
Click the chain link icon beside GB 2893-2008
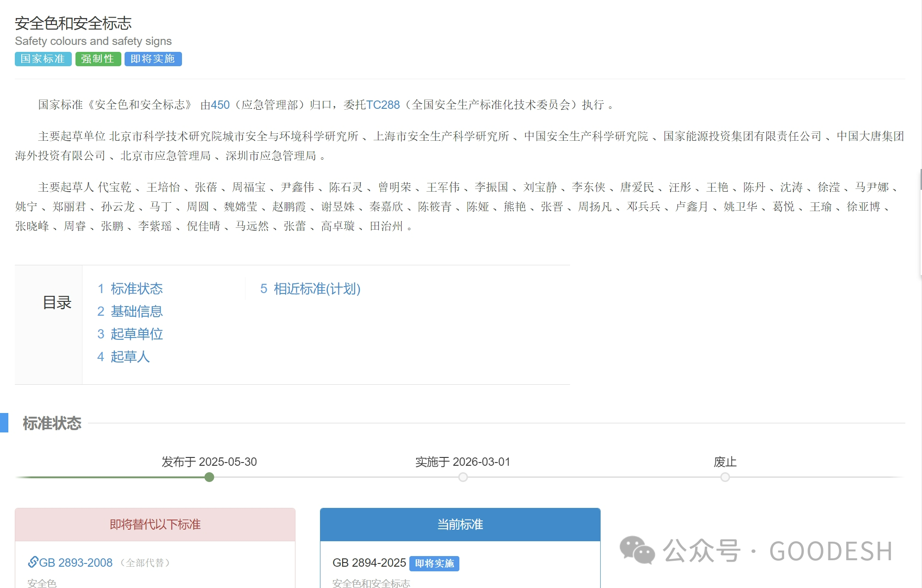pyautogui.click(x=33, y=562)
